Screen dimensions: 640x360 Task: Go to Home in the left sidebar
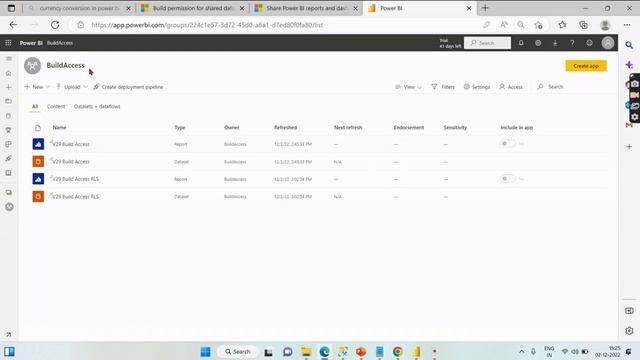point(9,73)
